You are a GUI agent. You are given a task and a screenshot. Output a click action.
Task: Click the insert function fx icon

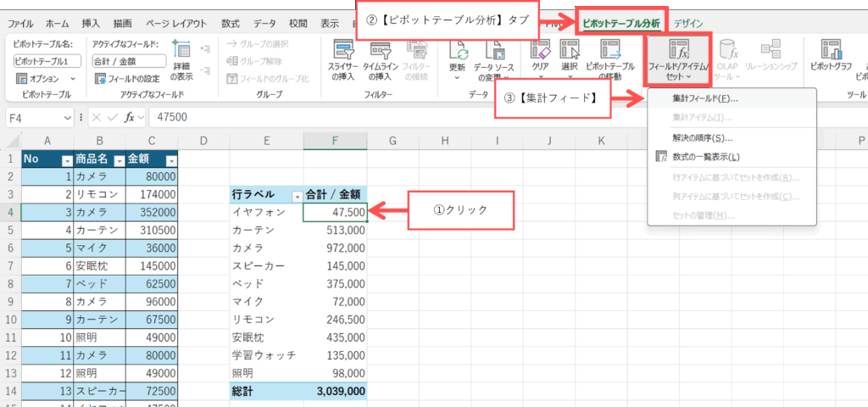pos(130,117)
